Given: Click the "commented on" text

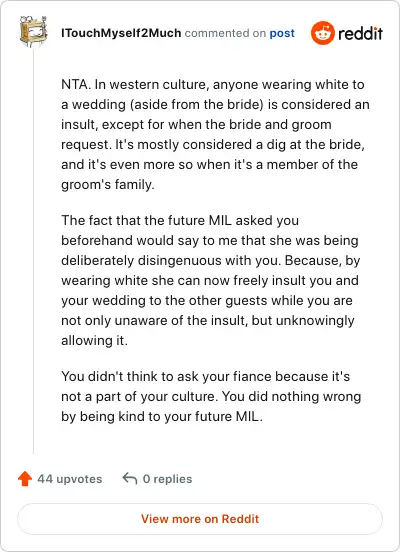Looking at the screenshot, I should click(x=225, y=33).
